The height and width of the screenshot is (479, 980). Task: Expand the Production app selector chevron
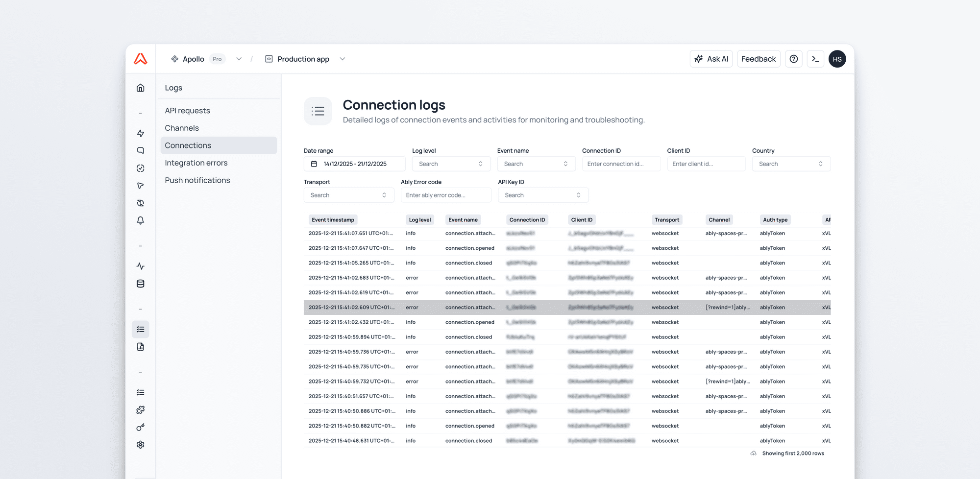pyautogui.click(x=343, y=59)
